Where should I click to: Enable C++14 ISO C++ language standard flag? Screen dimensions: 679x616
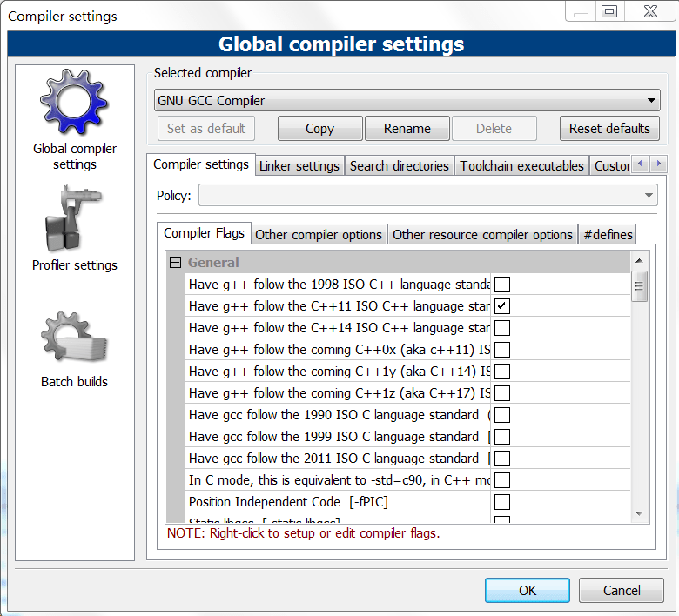502,328
